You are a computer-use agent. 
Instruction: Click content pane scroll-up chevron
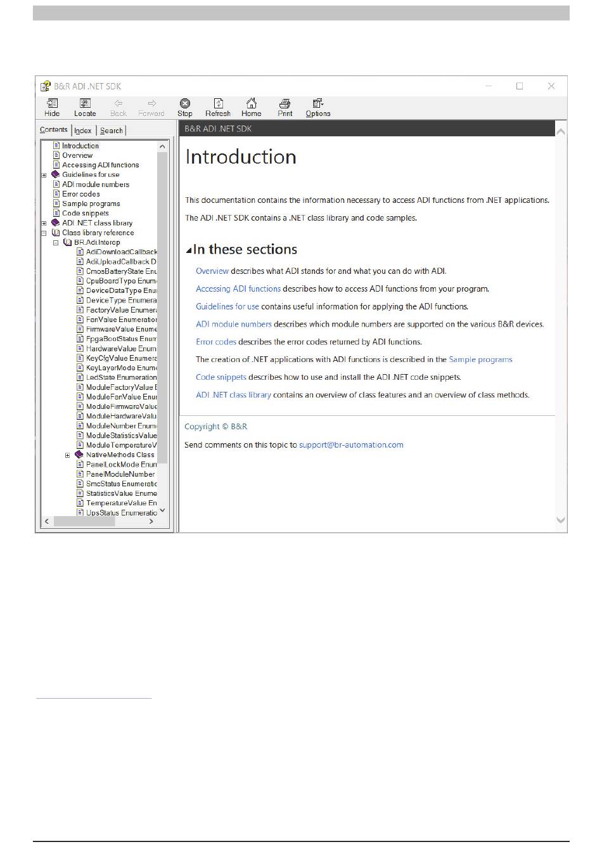click(561, 131)
